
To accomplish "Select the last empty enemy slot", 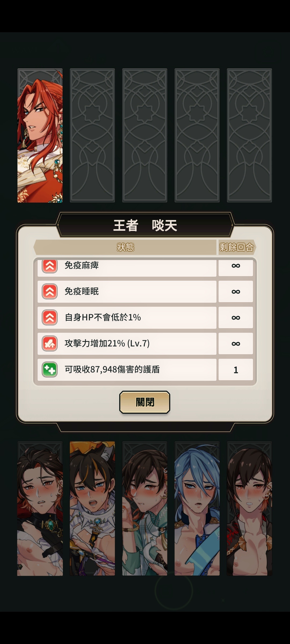I will tap(249, 136).
